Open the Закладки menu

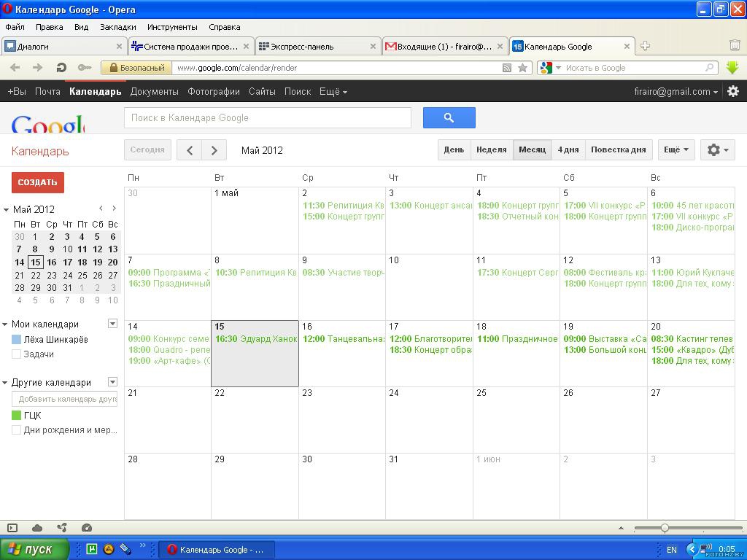click(x=117, y=27)
